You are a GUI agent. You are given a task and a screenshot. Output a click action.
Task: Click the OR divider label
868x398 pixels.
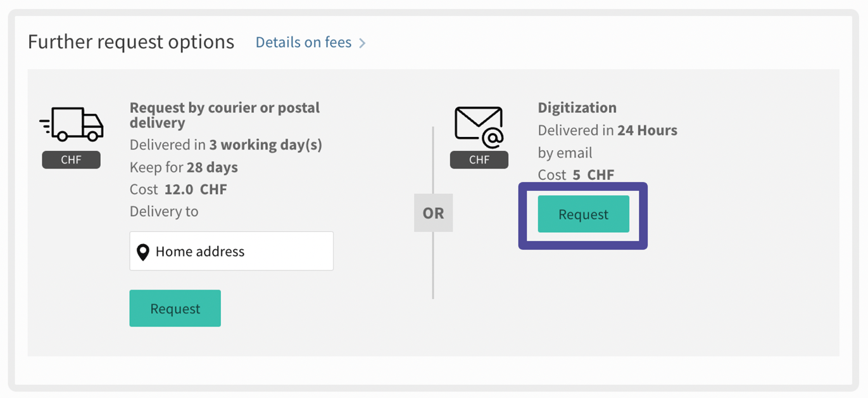433,213
